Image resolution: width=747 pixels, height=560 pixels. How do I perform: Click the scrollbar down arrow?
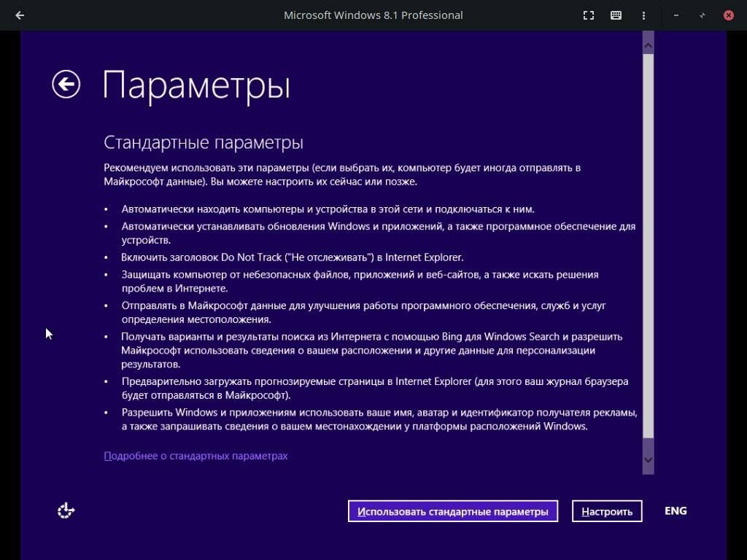(x=648, y=459)
